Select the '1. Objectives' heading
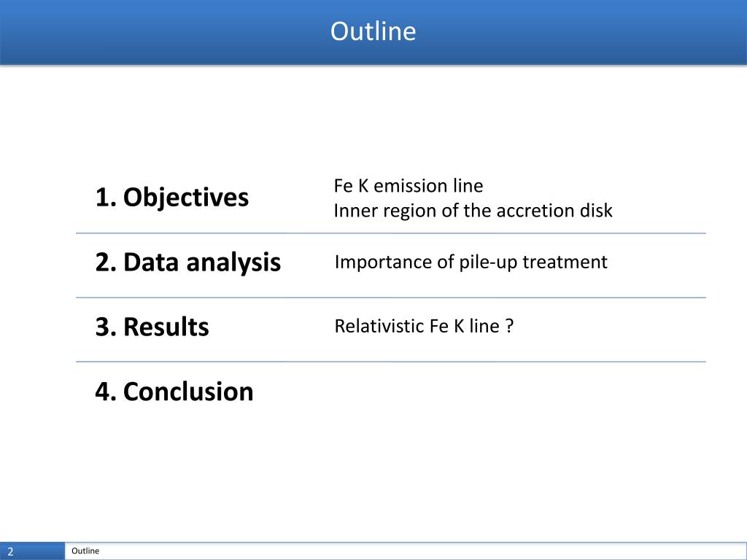Screen dimensions: 747x560 172,197
